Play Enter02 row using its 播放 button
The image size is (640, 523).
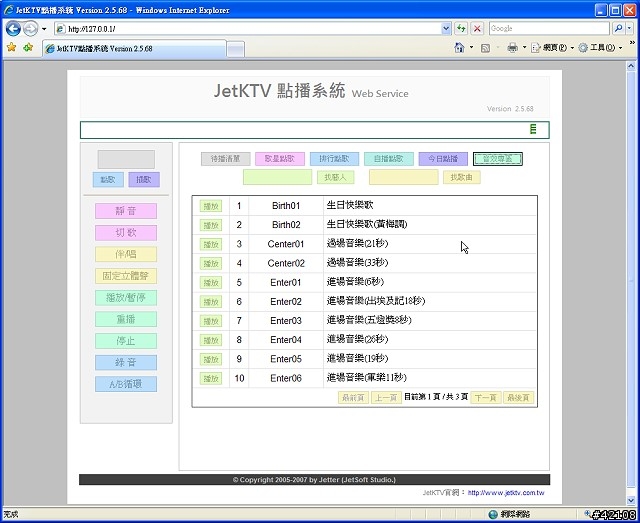coord(211,302)
